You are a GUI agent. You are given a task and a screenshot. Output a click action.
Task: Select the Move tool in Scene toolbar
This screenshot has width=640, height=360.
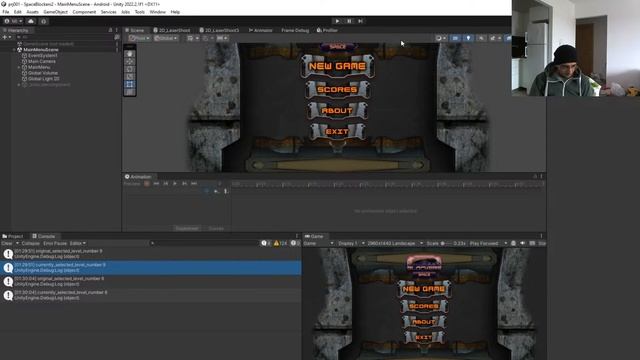[x=129, y=61]
